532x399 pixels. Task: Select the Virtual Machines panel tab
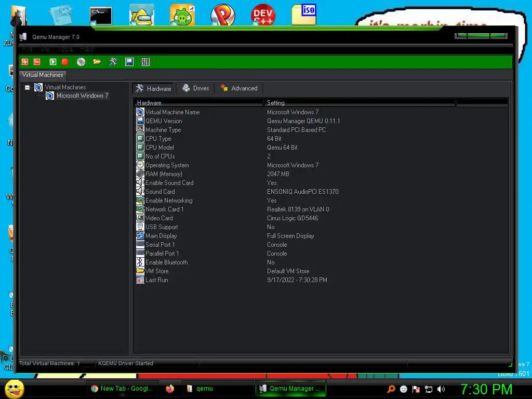click(x=43, y=75)
